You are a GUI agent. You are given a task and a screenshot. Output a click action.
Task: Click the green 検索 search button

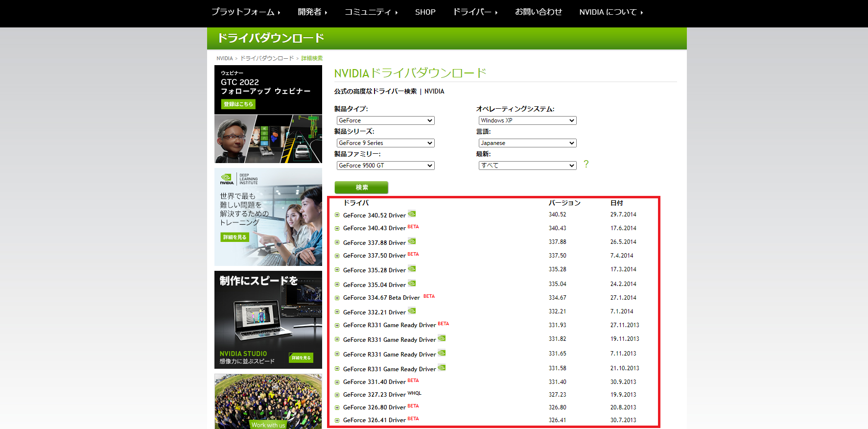coord(361,188)
